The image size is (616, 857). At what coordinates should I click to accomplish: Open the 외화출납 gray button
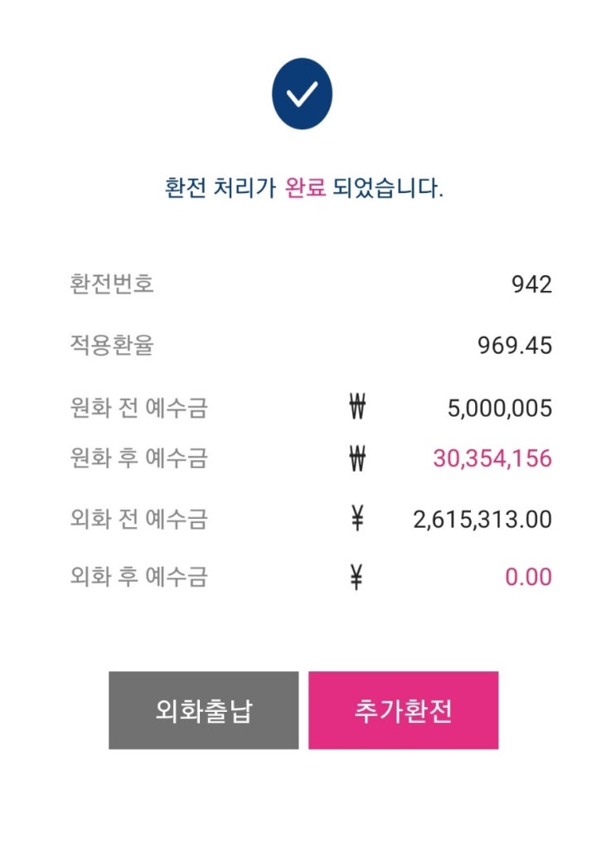[203, 710]
